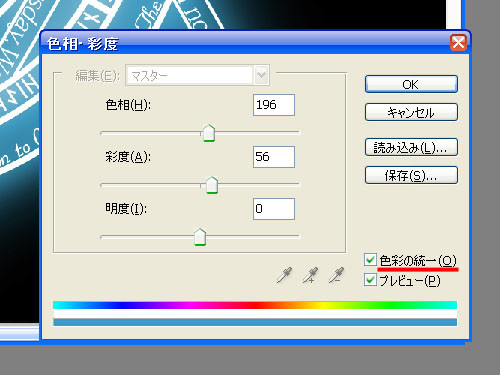The height and width of the screenshot is (375, 500).
Task: Click the saturation value field showing 56
Action: 274,157
